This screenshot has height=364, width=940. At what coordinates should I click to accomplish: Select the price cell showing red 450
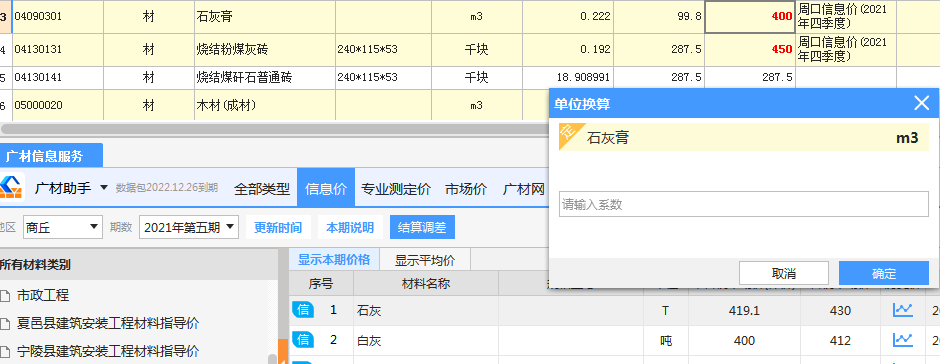click(750, 50)
